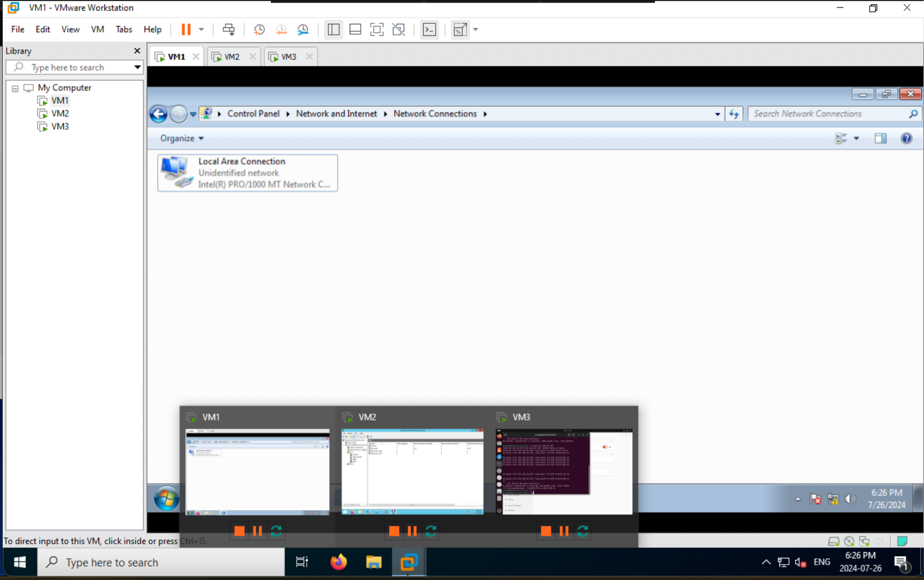Open the Snapshot Manager
This screenshot has height=580, width=924.
coord(303,29)
